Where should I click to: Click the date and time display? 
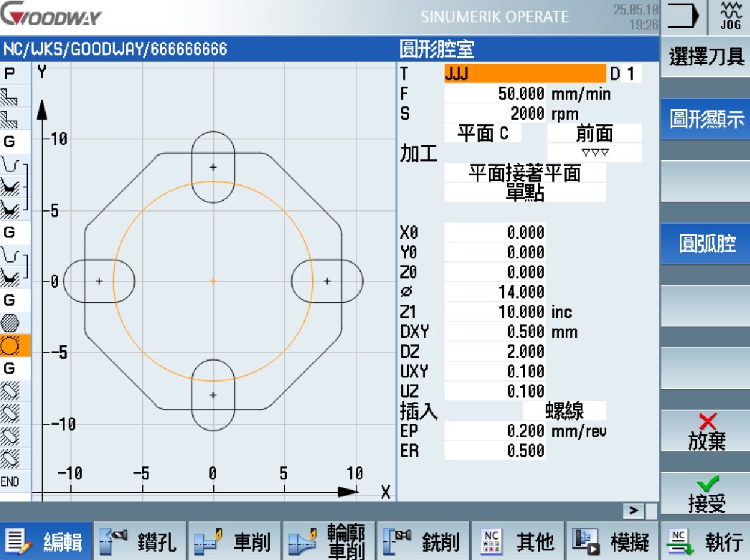click(x=636, y=17)
